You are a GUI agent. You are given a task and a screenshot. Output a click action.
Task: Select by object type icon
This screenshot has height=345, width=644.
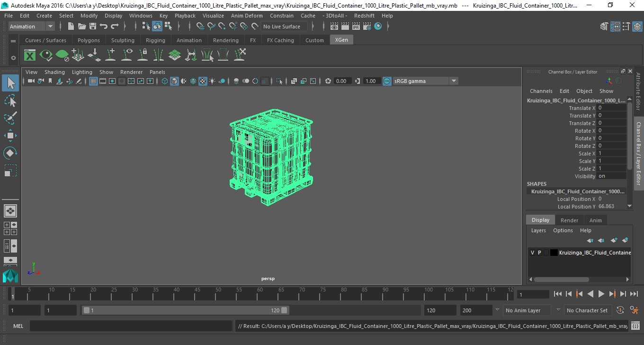[x=157, y=27]
